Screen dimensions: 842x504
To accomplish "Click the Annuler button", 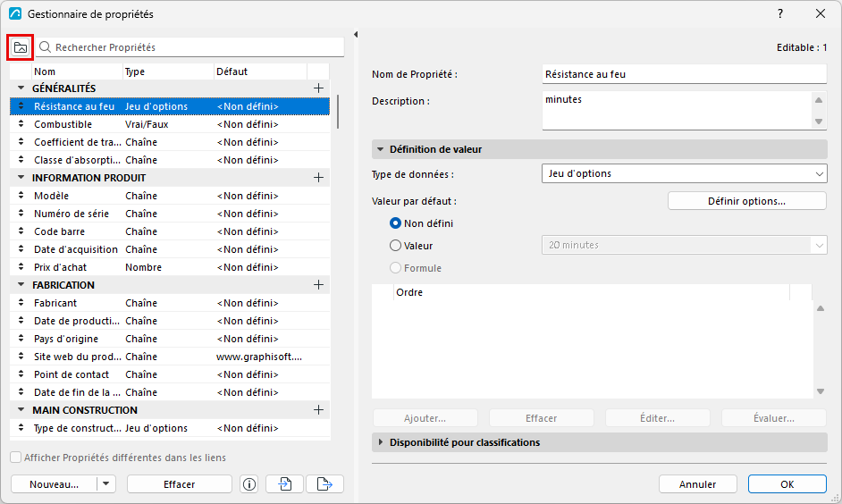I will pos(697,484).
